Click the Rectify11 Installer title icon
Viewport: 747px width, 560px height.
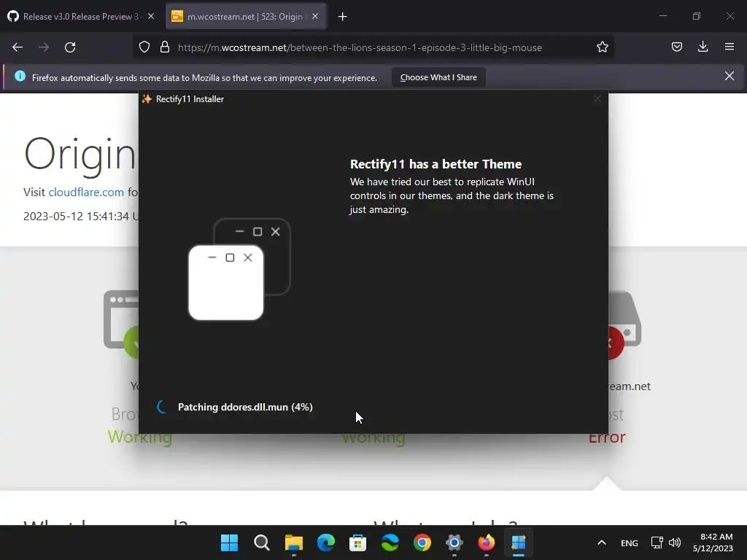coord(147,99)
